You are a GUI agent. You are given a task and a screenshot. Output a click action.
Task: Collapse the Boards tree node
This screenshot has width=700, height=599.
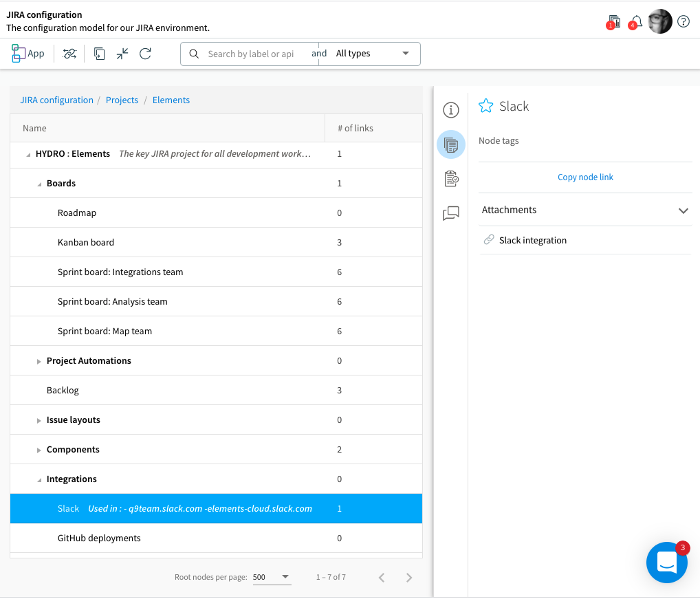(39, 184)
